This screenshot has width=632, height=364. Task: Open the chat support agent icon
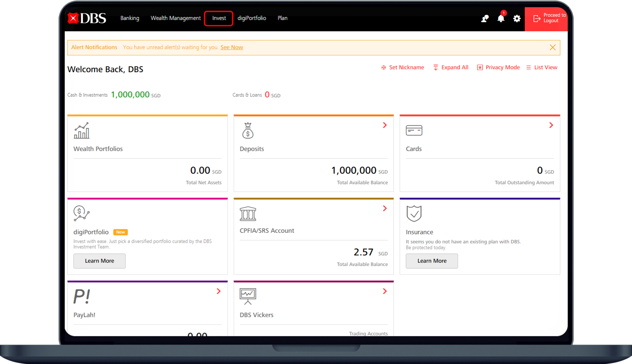pos(485,19)
